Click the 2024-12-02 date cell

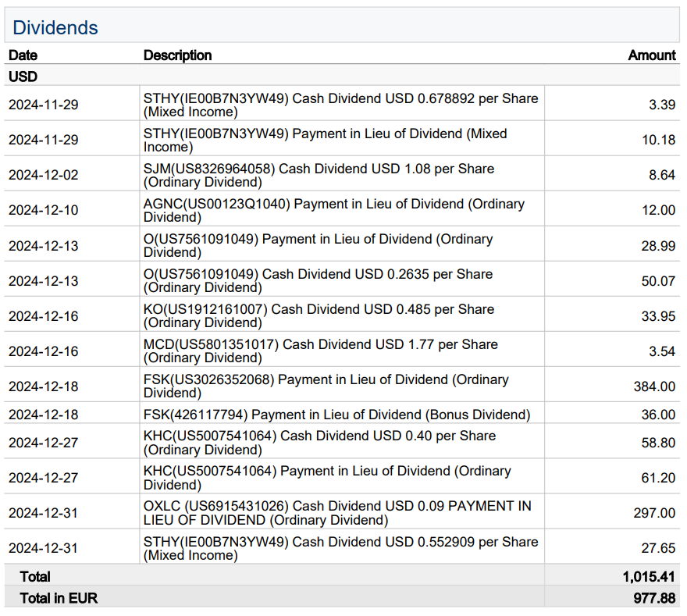click(x=44, y=175)
